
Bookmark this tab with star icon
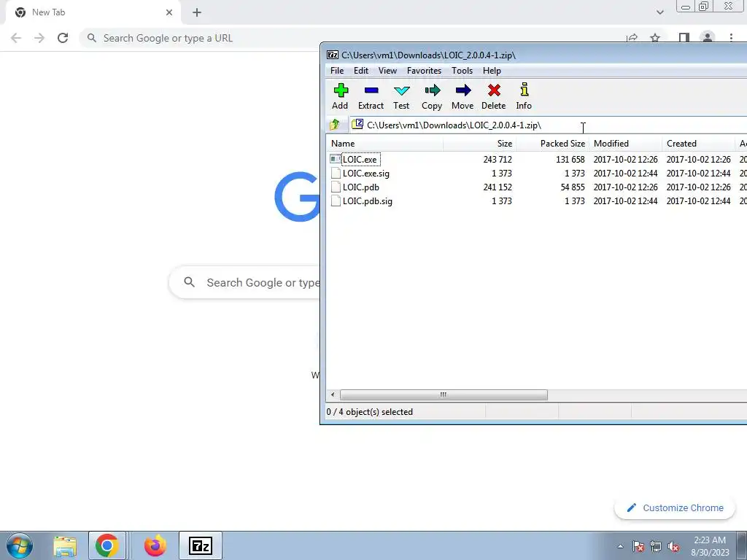coord(655,38)
